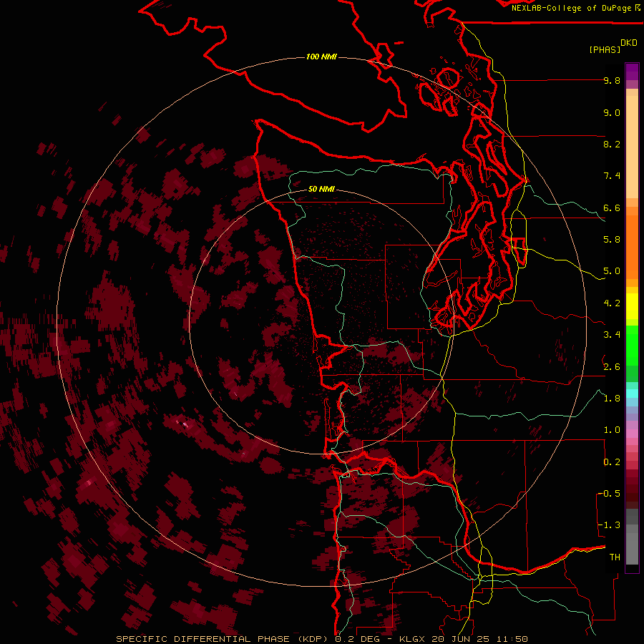This screenshot has width=644, height=644.
Task: Click the 2.6 value on the scale
Action: click(612, 366)
